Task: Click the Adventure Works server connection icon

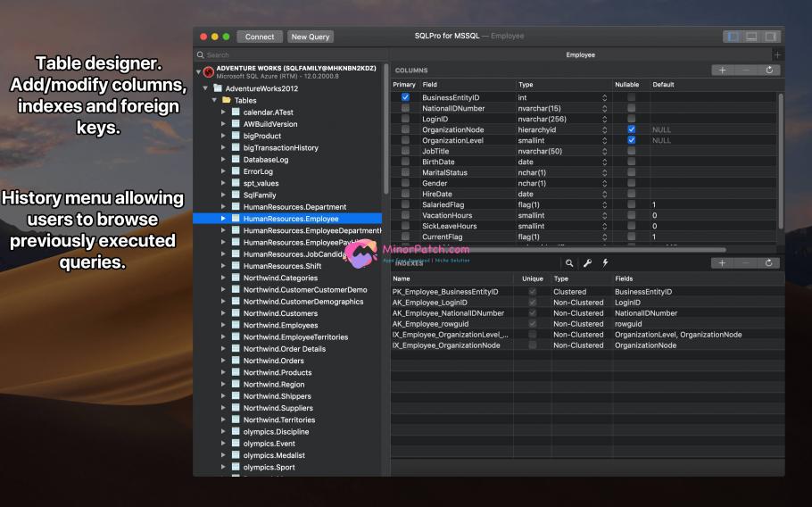Action: tap(209, 71)
